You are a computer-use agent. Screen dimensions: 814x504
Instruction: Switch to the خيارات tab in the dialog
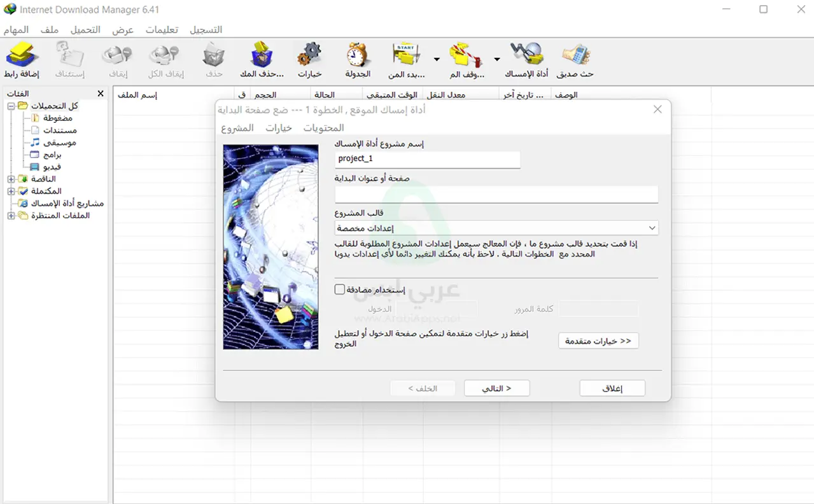(279, 127)
